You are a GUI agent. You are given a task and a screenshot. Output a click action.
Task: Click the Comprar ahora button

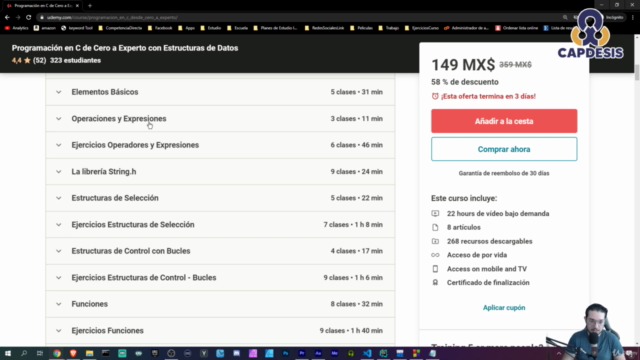point(504,149)
